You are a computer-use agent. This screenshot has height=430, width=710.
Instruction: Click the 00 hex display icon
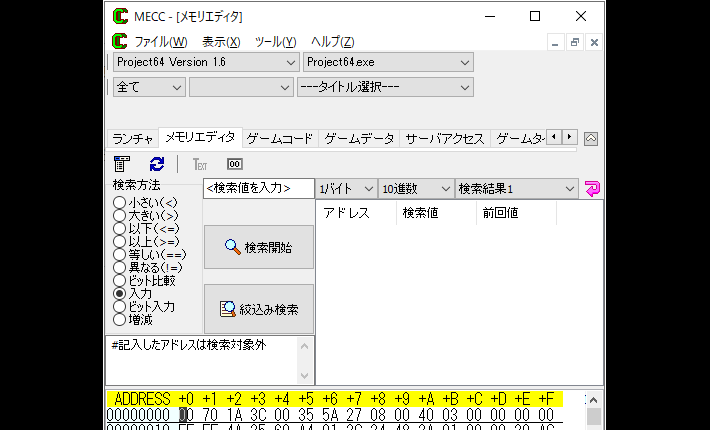click(234, 164)
